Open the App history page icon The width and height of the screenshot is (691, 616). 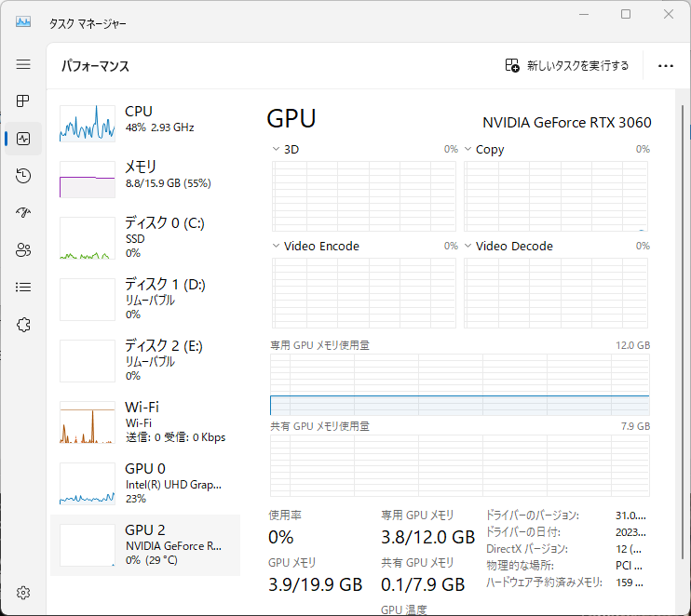click(23, 176)
